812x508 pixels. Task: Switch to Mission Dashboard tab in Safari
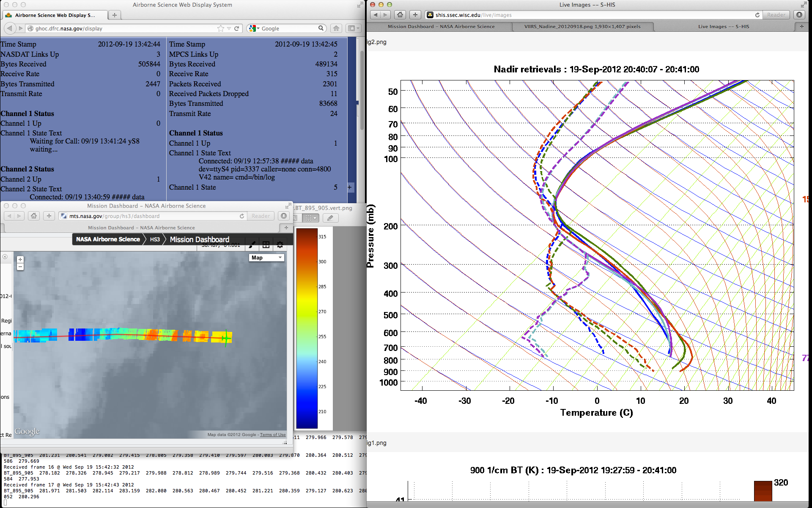[x=441, y=26]
